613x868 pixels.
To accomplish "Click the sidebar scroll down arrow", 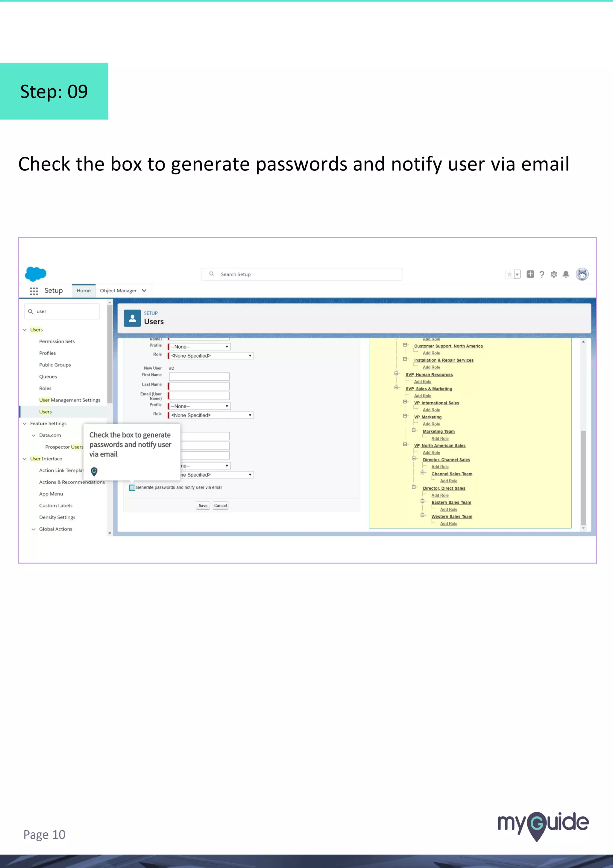I will click(x=110, y=533).
